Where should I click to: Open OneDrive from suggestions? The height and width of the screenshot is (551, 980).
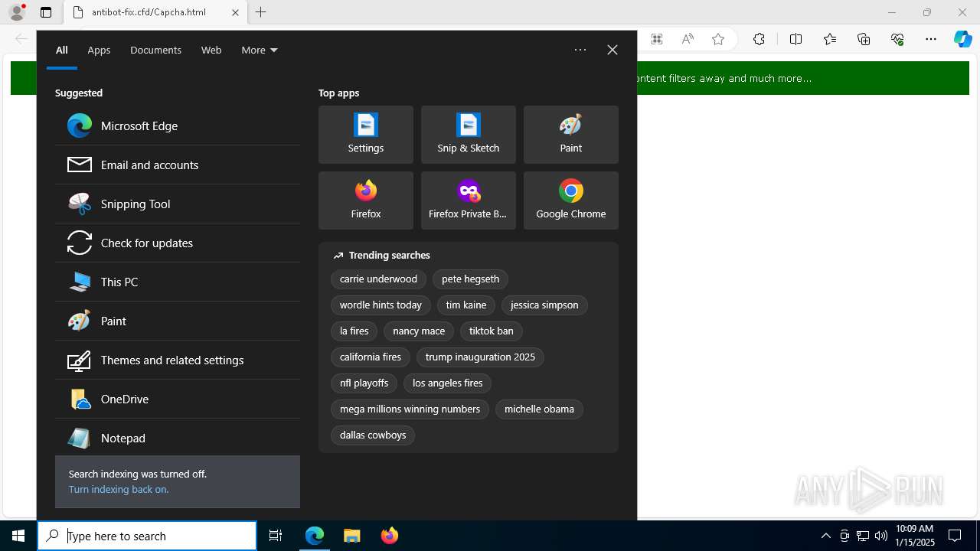tap(178, 399)
